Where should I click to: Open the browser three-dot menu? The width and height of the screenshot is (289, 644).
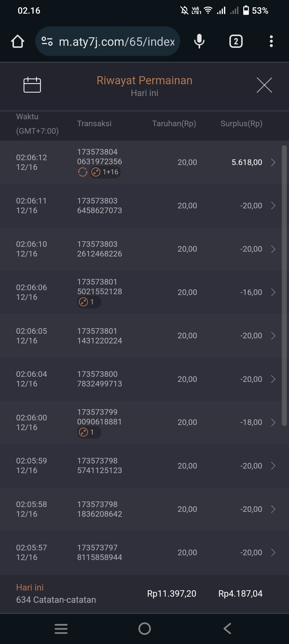(x=271, y=41)
